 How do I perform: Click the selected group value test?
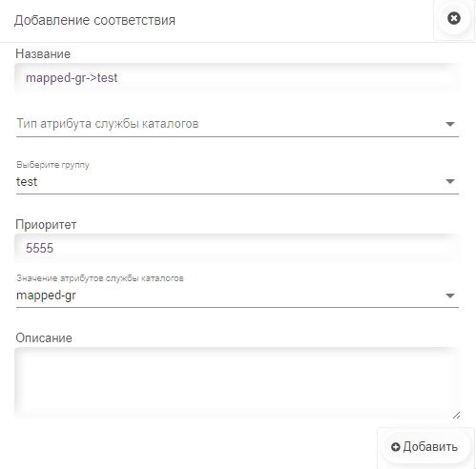[x=27, y=182]
